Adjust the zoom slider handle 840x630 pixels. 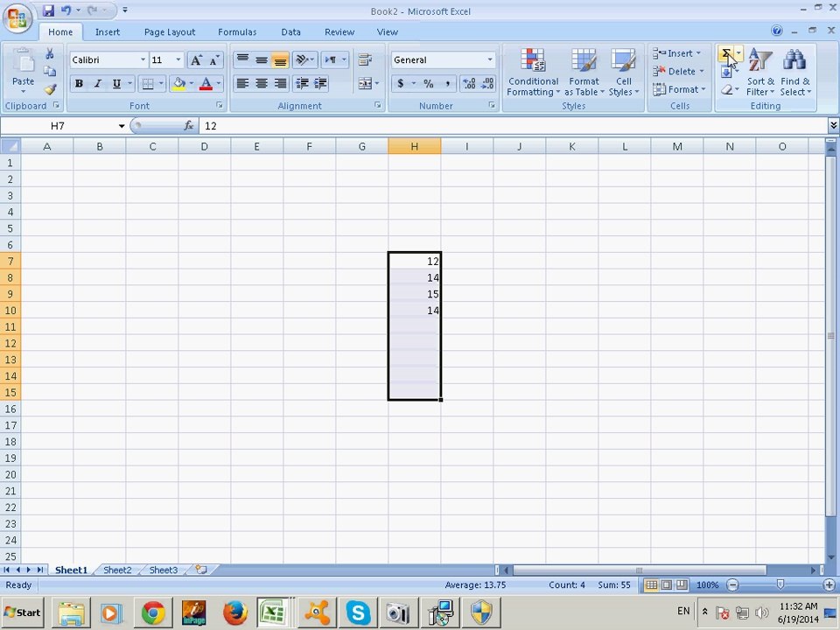[x=780, y=584]
